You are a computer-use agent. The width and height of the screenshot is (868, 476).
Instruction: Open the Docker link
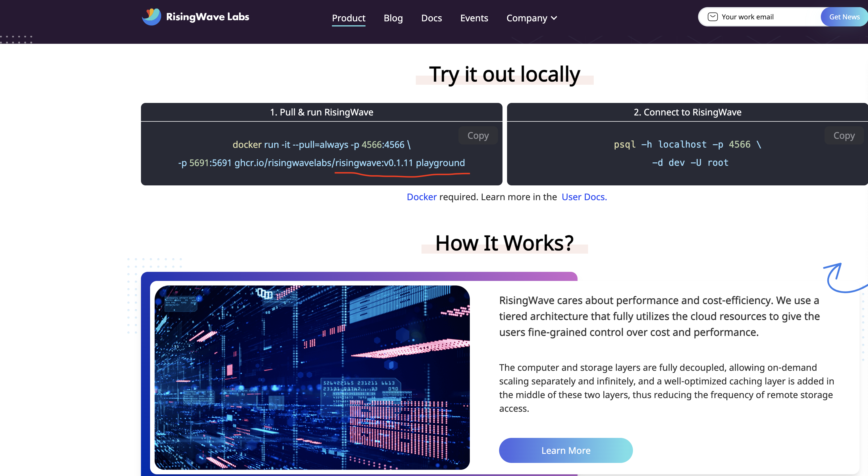421,196
